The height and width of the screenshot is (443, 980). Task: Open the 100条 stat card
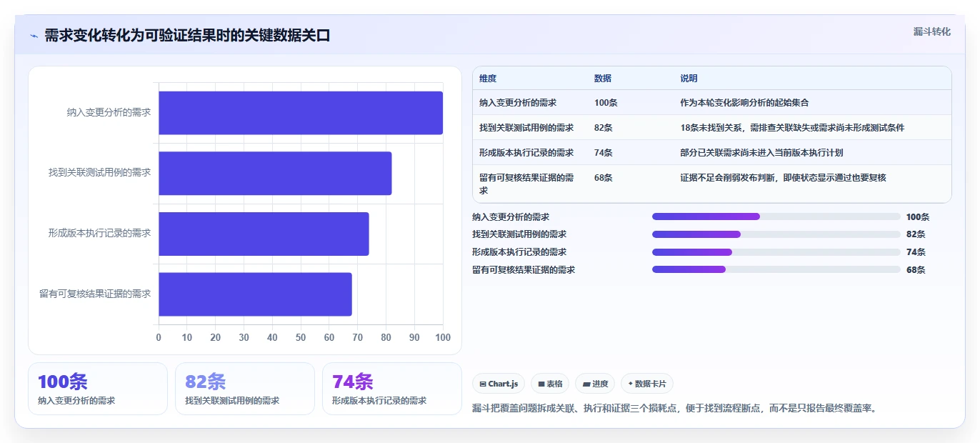[x=98, y=389]
